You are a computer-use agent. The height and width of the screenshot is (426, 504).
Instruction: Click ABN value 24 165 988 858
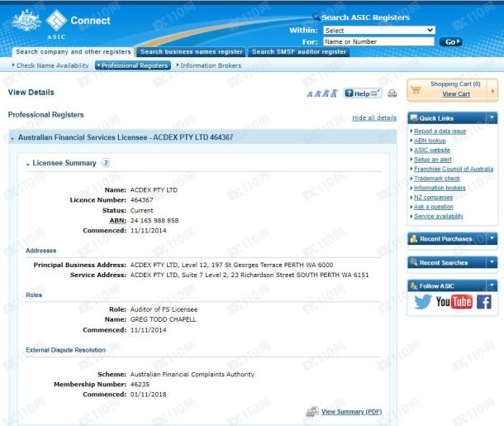(x=155, y=221)
